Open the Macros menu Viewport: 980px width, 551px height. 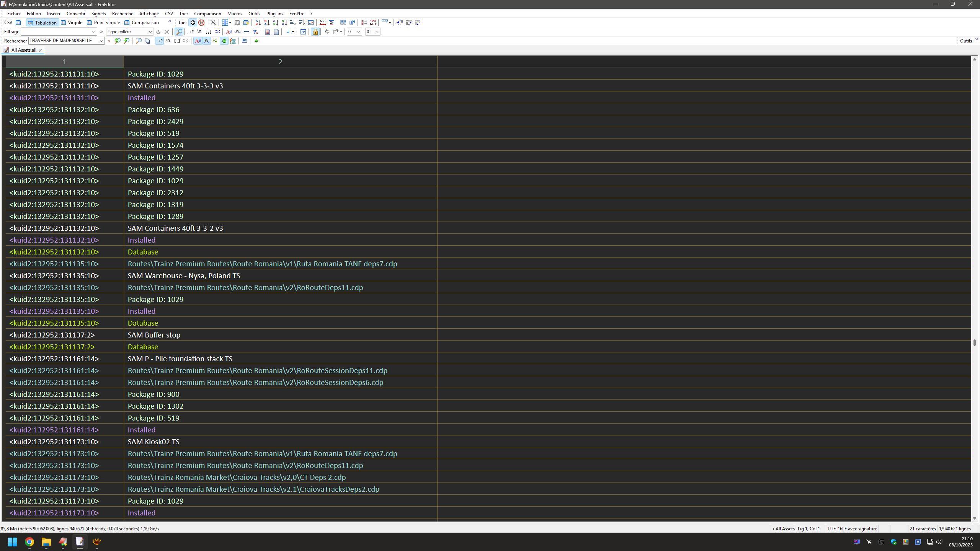[x=235, y=13]
